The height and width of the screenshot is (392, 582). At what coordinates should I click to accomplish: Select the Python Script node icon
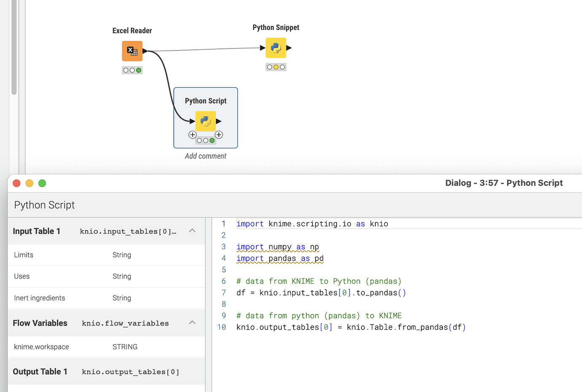point(205,121)
